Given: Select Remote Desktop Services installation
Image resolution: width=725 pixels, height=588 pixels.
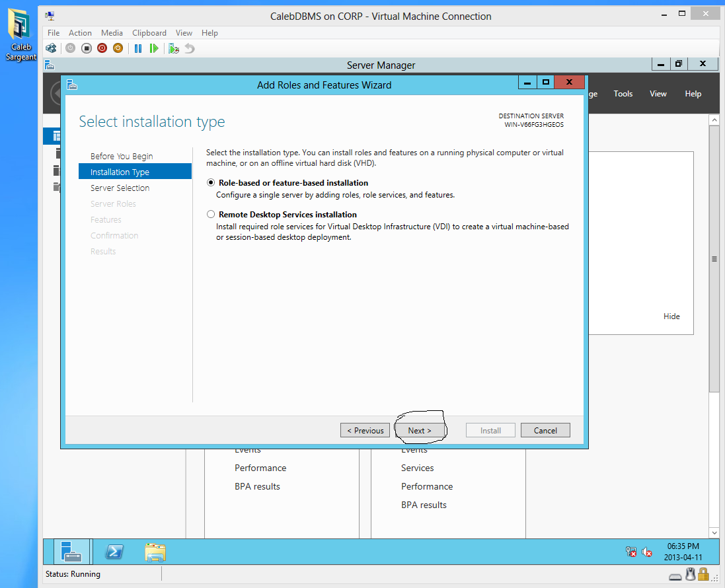Looking at the screenshot, I should click(x=211, y=215).
